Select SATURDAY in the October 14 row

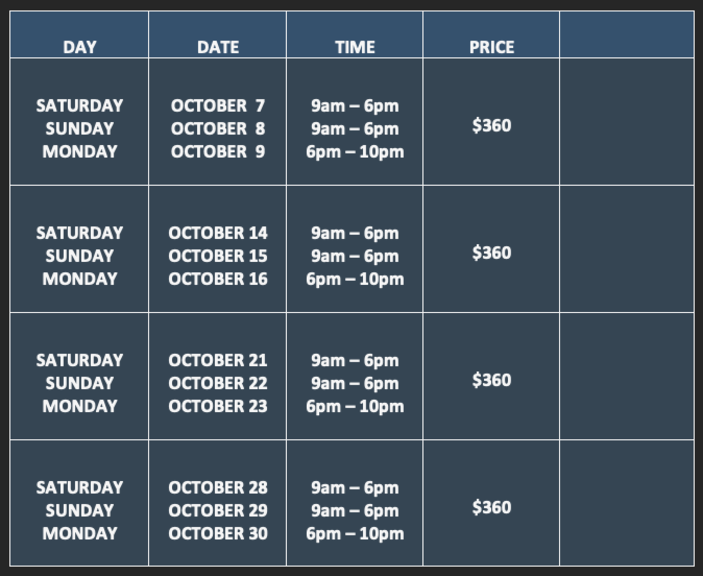tap(79, 233)
